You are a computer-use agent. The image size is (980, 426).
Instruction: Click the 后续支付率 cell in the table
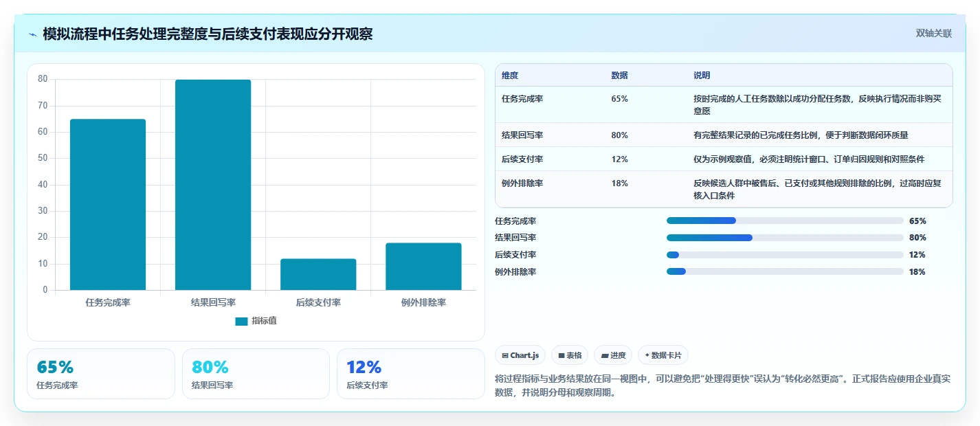[x=522, y=159]
